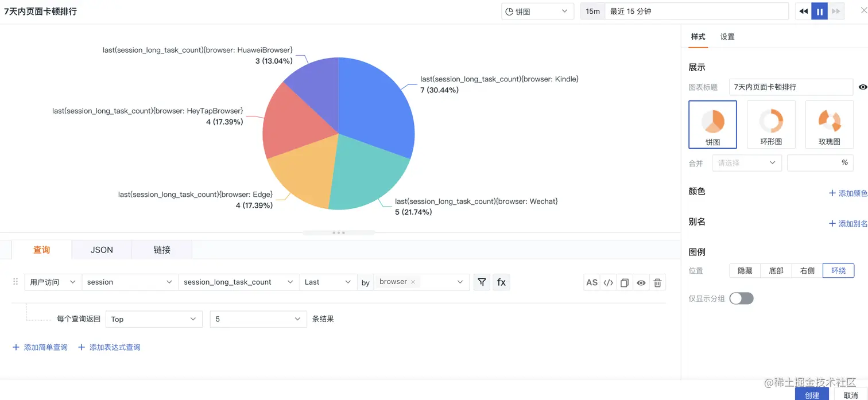This screenshot has width=868, height=400.
Task: Select the 饼图 pie chart style thumbnail
Action: 712,125
